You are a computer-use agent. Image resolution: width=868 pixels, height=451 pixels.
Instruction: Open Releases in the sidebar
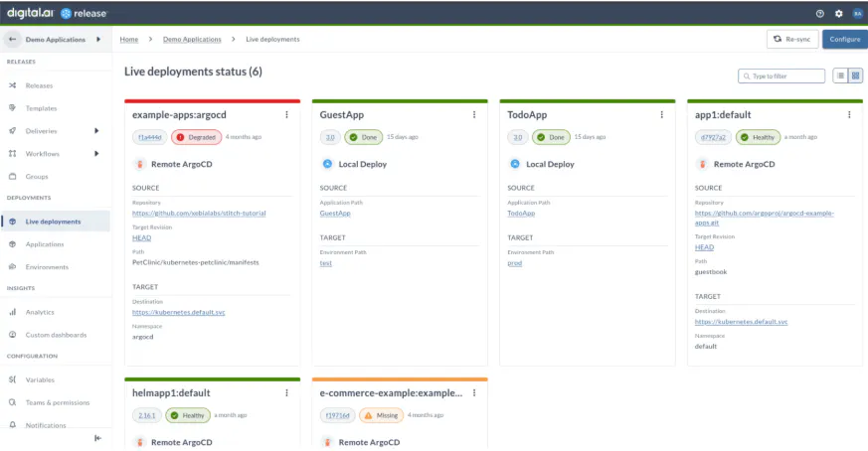point(39,85)
